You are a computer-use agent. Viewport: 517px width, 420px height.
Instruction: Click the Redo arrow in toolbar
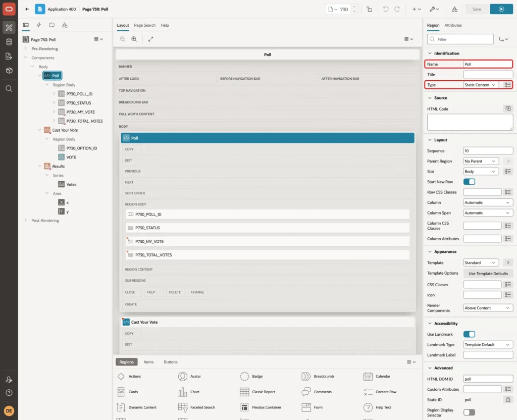(x=397, y=9)
